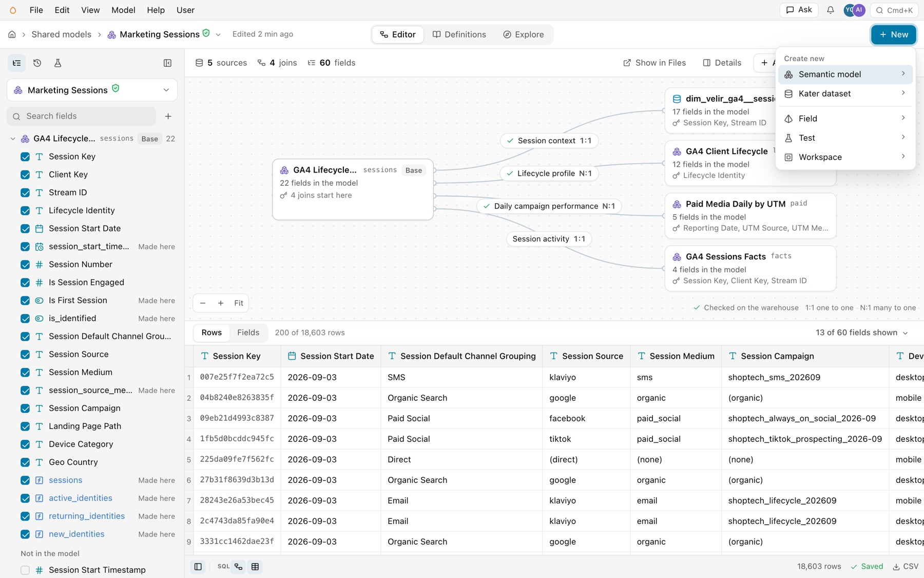Click the app logo in the menu bar
Viewport: 924px width, 578px height.
point(13,10)
